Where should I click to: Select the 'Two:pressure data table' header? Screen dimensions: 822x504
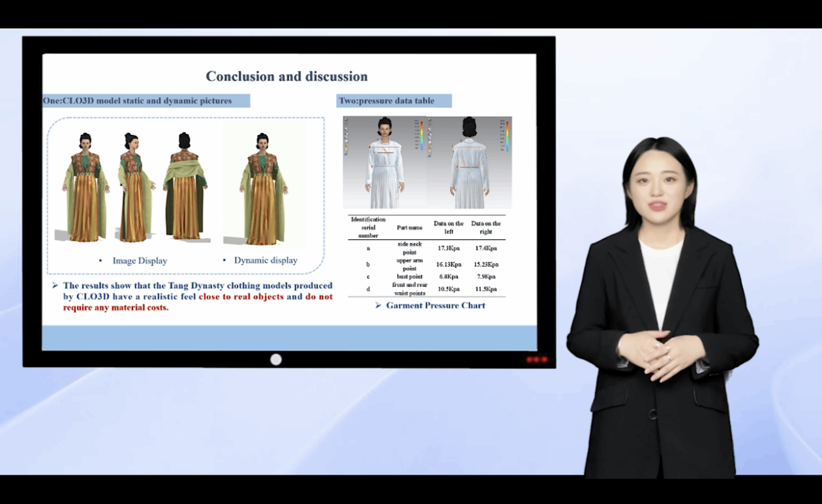[394, 101]
